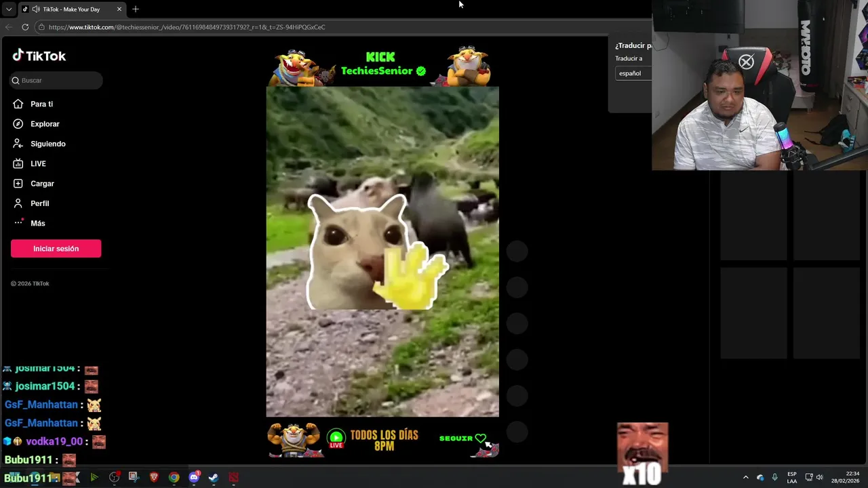Open Brave browser from the taskbar
This screenshot has height=488, width=868.
pos(154,477)
